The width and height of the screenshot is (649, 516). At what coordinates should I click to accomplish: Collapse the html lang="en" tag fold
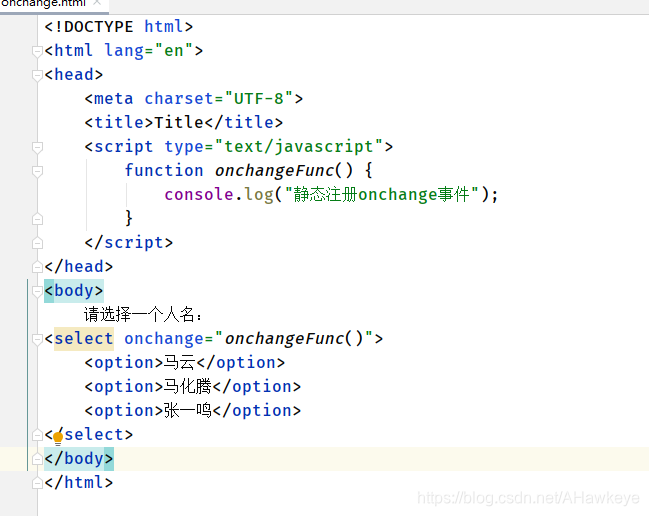coord(37,51)
